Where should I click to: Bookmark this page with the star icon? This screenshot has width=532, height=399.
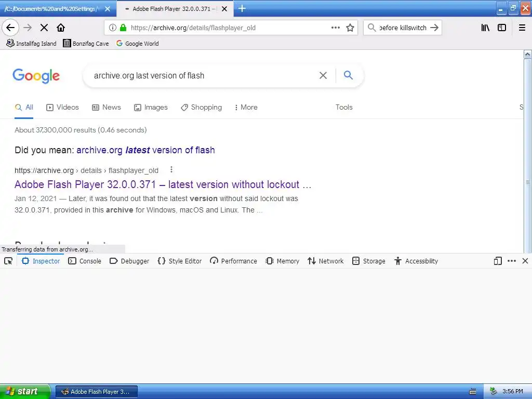(x=350, y=28)
